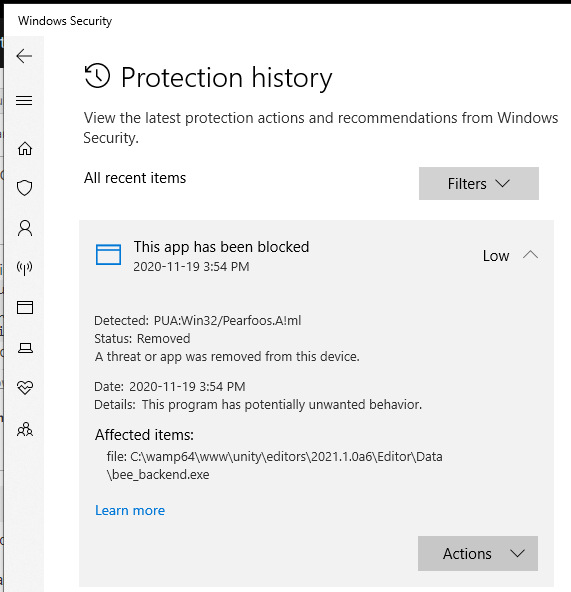571x592 pixels.
Task: Open Family options people icon
Action: (25, 430)
